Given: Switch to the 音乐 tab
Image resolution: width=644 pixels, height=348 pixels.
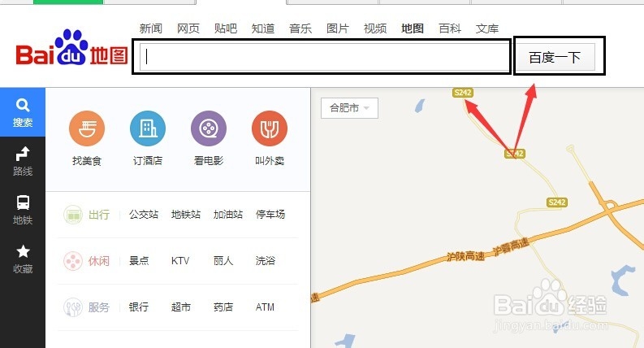Looking at the screenshot, I should point(300,28).
